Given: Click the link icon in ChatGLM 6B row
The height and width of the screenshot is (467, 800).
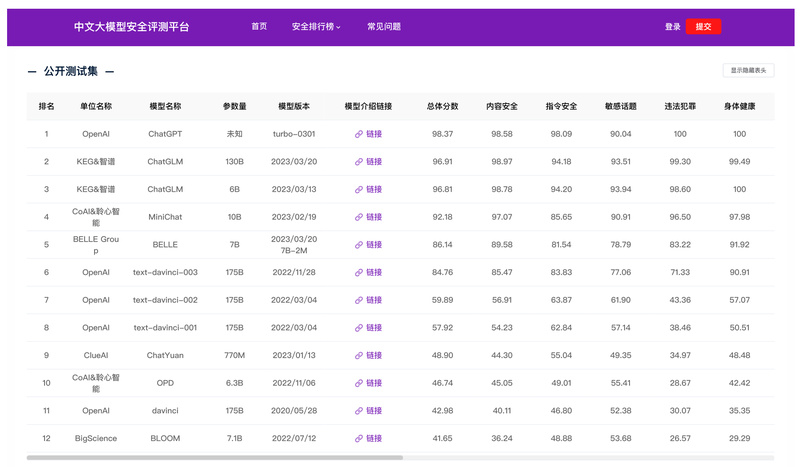Looking at the screenshot, I should coord(359,189).
